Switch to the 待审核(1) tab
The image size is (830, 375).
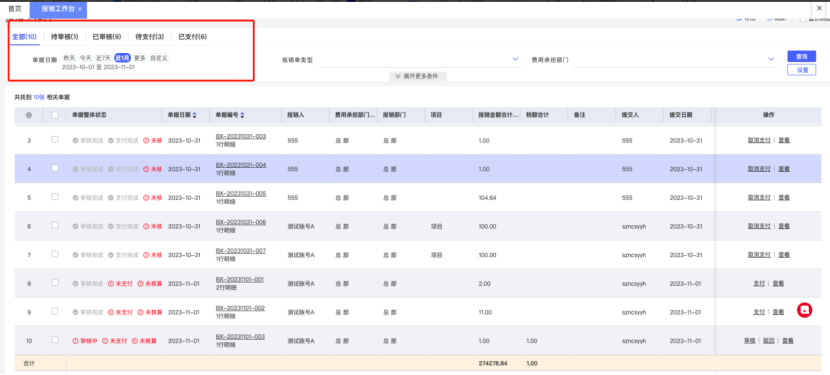(x=65, y=37)
